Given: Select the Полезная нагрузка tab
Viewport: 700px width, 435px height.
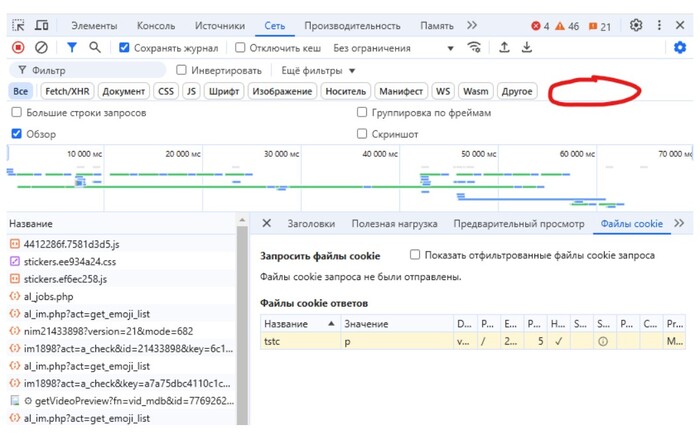Looking at the screenshot, I should [394, 224].
